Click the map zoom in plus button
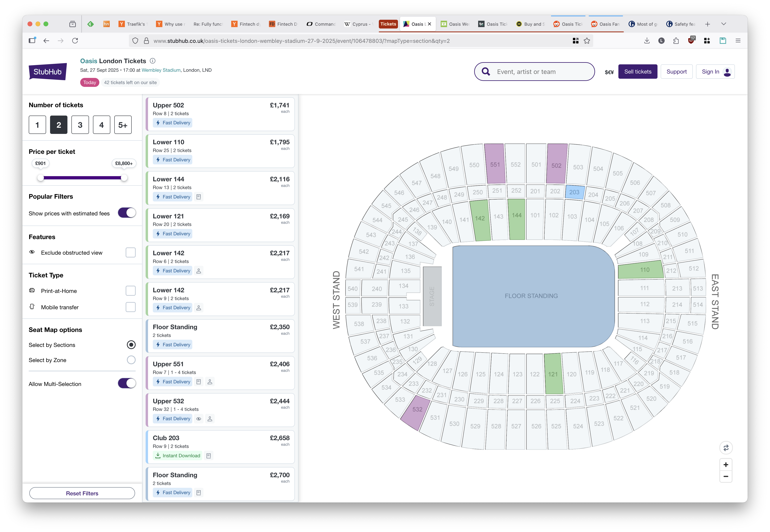The width and height of the screenshot is (770, 532). tap(726, 464)
